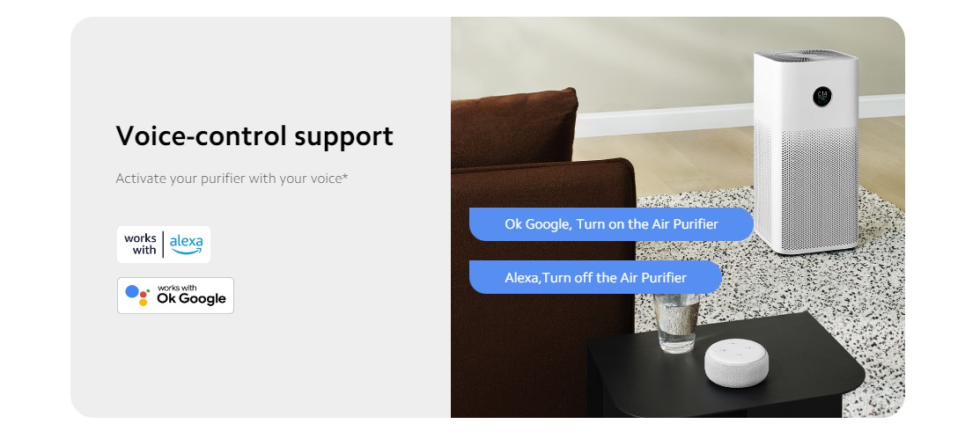This screenshot has height=446, width=980.
Task: Click the Alexa smile logo text
Action: (187, 245)
